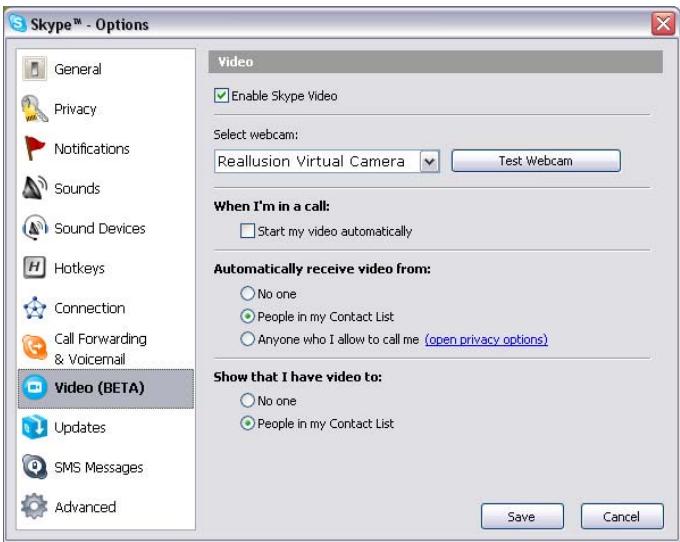The height and width of the screenshot is (542, 680).
Task: Click the Hotkeys H key icon
Action: (34, 268)
